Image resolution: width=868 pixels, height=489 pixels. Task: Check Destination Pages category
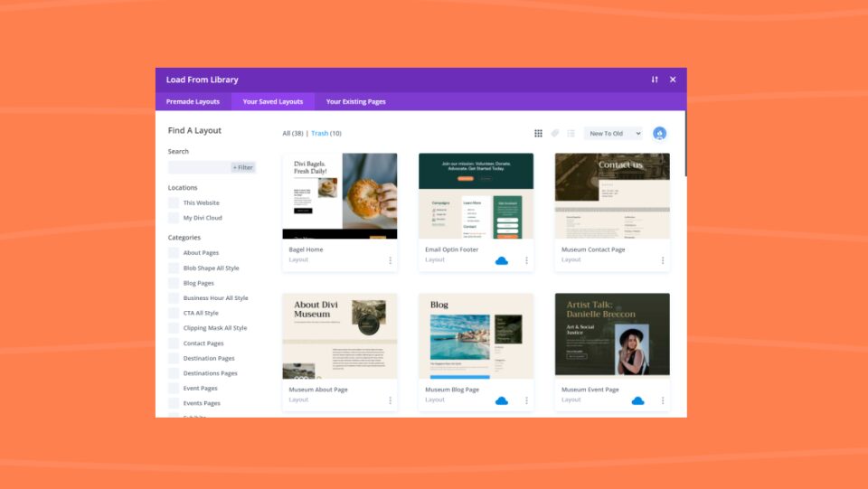(174, 359)
